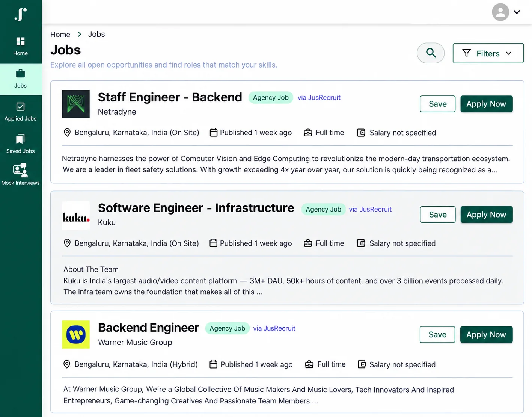
Task: Open Applied Jobs checklist icon
Action: 21,107
